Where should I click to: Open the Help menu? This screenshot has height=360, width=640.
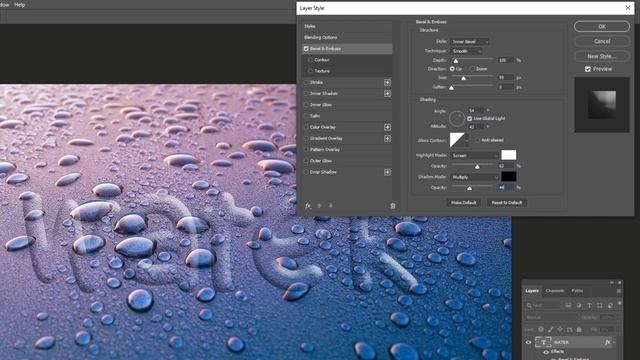(x=20, y=5)
